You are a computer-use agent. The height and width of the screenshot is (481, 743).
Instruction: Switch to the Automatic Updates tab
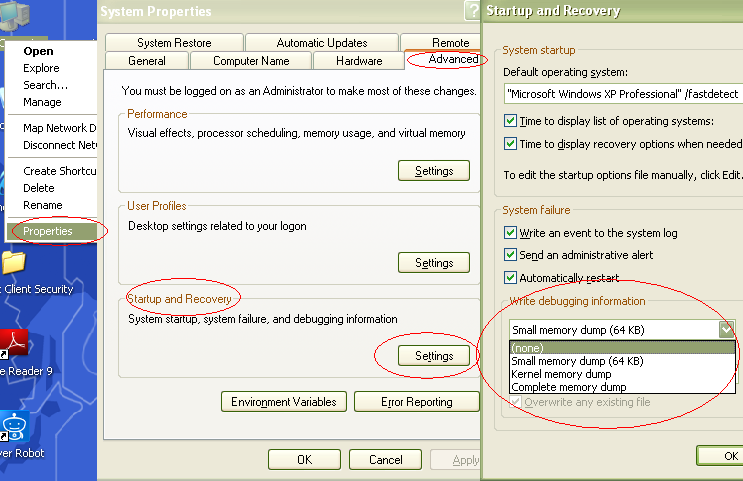pyautogui.click(x=322, y=43)
